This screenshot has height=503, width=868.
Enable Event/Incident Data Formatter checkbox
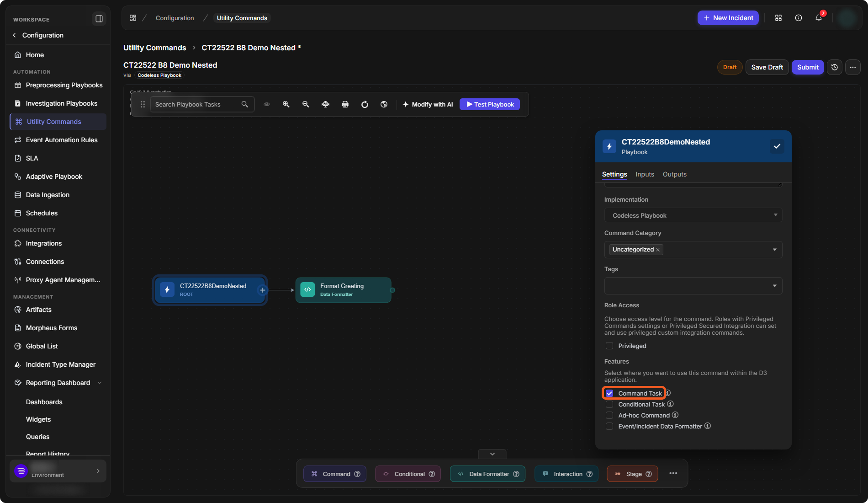(x=609, y=426)
